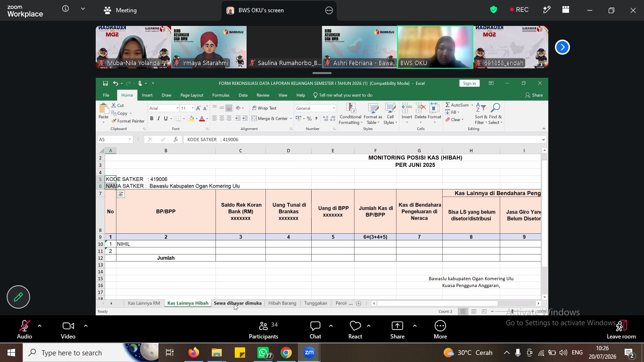
Task: Unmute Audio in Zoom toolbar
Action: click(x=25, y=330)
